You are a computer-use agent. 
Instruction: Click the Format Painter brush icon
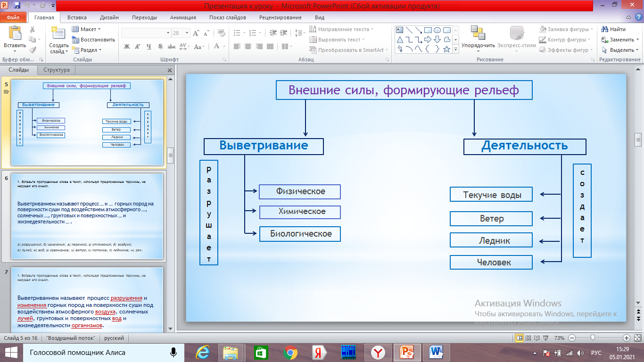click(32, 50)
